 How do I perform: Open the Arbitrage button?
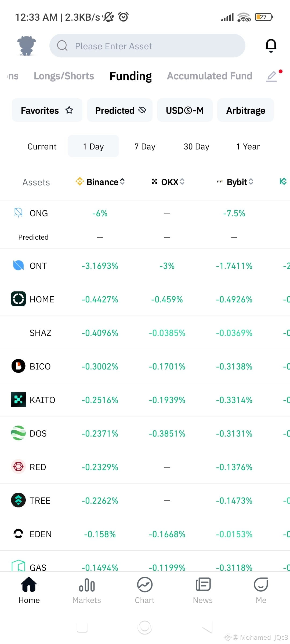tap(246, 110)
